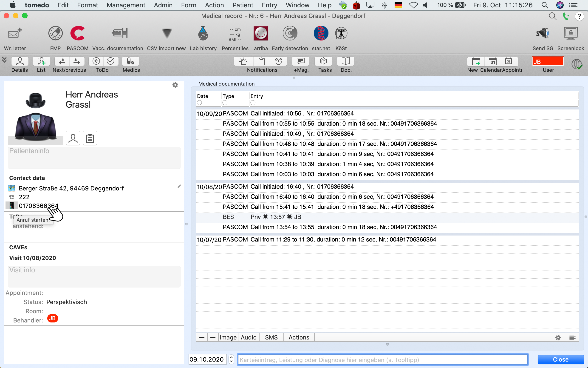Launch the arriba smiley icon
The image size is (588, 368).
261,33
